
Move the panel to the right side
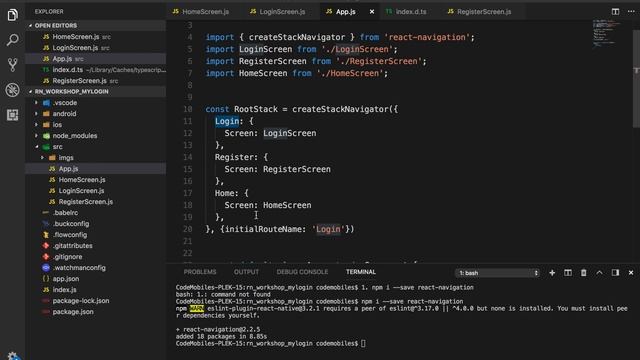pos(615,273)
